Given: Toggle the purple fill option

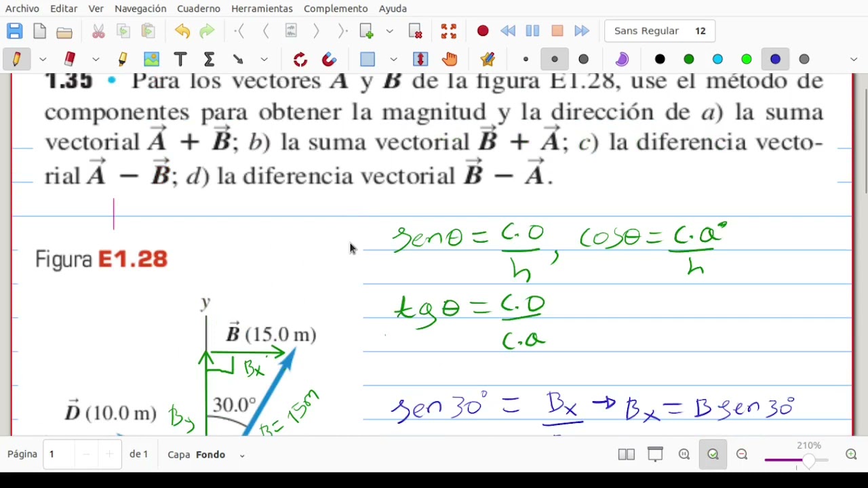Looking at the screenshot, I should 622,60.
